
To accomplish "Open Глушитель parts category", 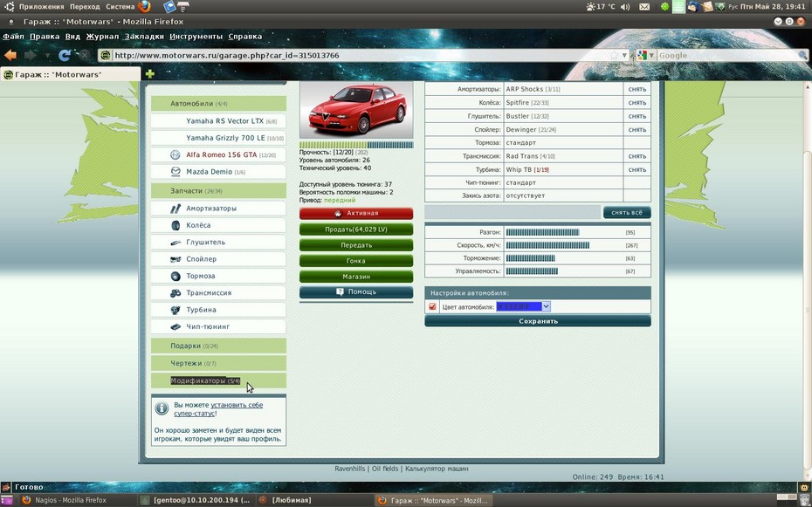I will 218,242.
